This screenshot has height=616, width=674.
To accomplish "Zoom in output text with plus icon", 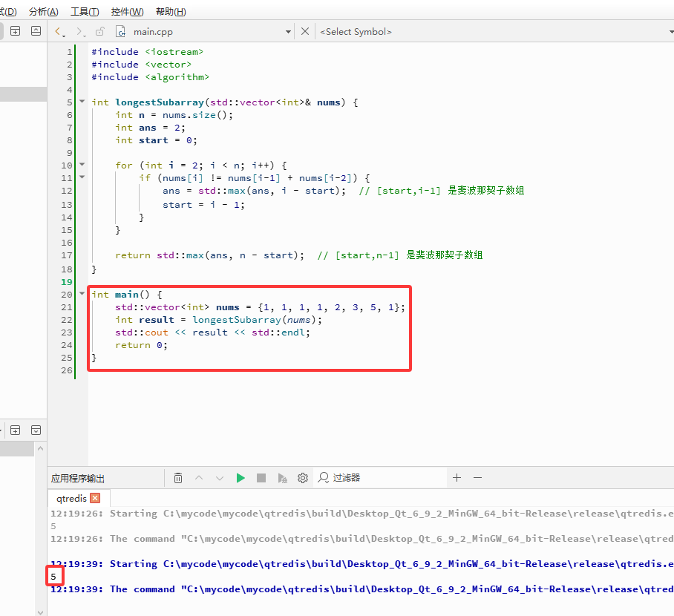I will pyautogui.click(x=457, y=477).
